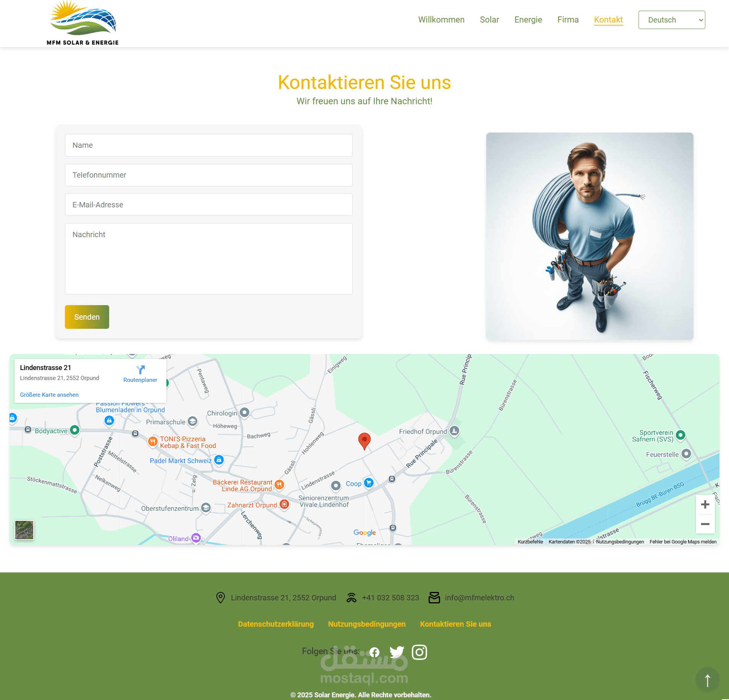729x700 pixels.
Task: Click the Oberstufenzentrum school marker
Action: tap(206, 508)
